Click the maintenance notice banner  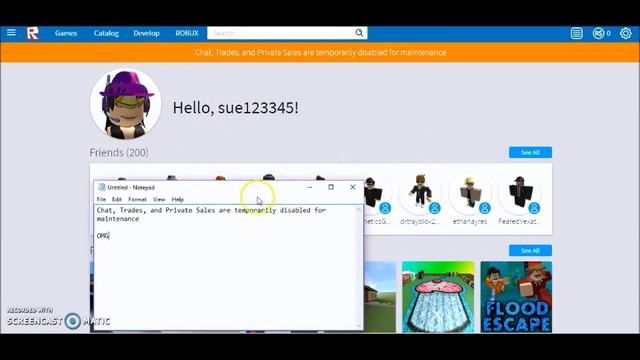(x=320, y=52)
